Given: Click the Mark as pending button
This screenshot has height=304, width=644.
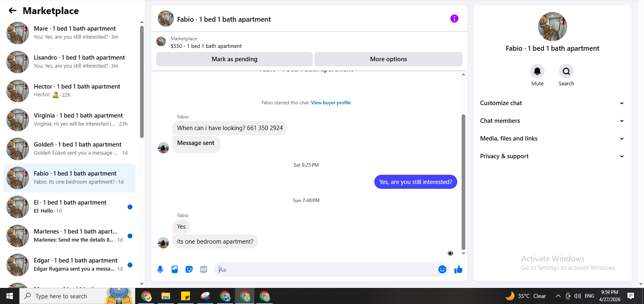Looking at the screenshot, I should pos(234,59).
